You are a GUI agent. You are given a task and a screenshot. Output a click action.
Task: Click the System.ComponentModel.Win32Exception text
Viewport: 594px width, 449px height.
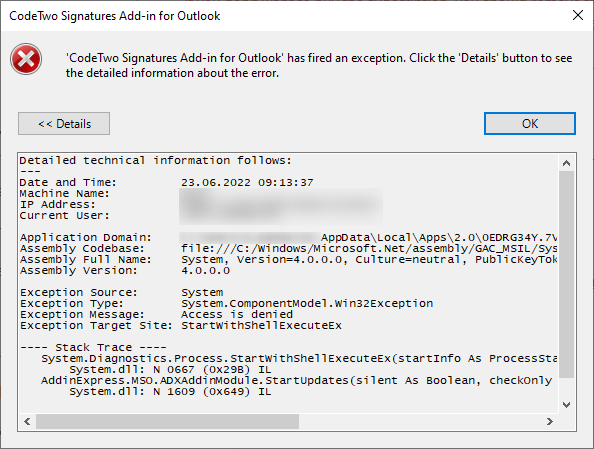pyautogui.click(x=307, y=304)
